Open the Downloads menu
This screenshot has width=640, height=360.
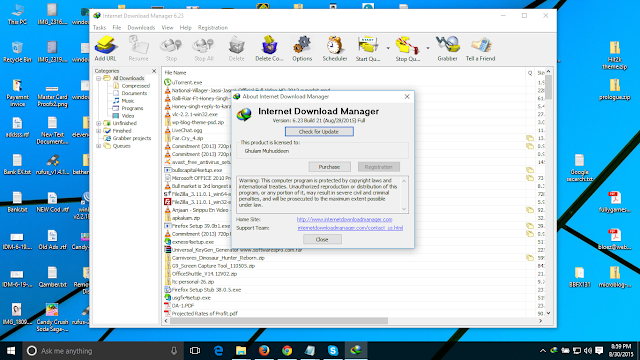[x=141, y=28]
